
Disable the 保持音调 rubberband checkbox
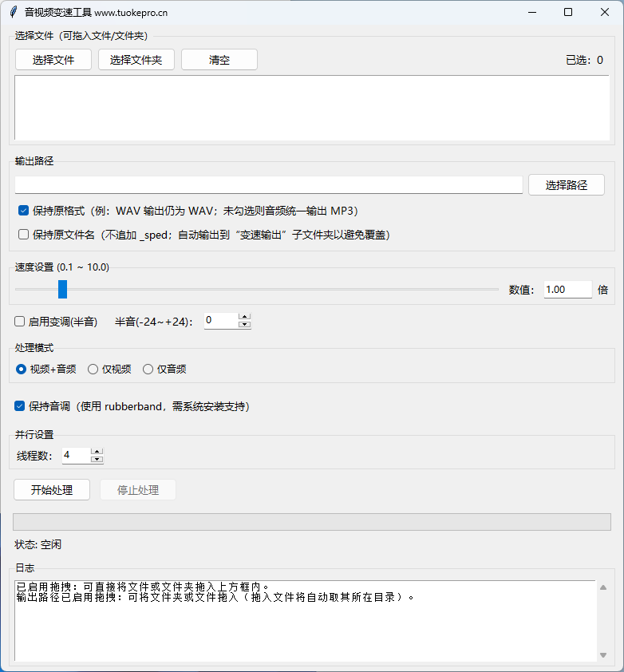point(20,406)
